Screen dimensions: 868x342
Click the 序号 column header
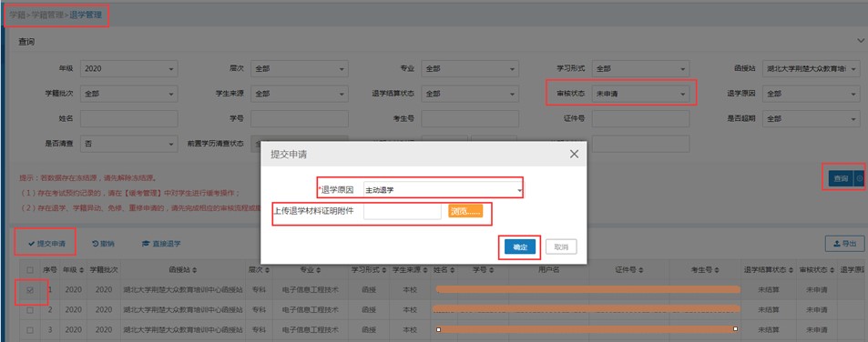[50, 269]
